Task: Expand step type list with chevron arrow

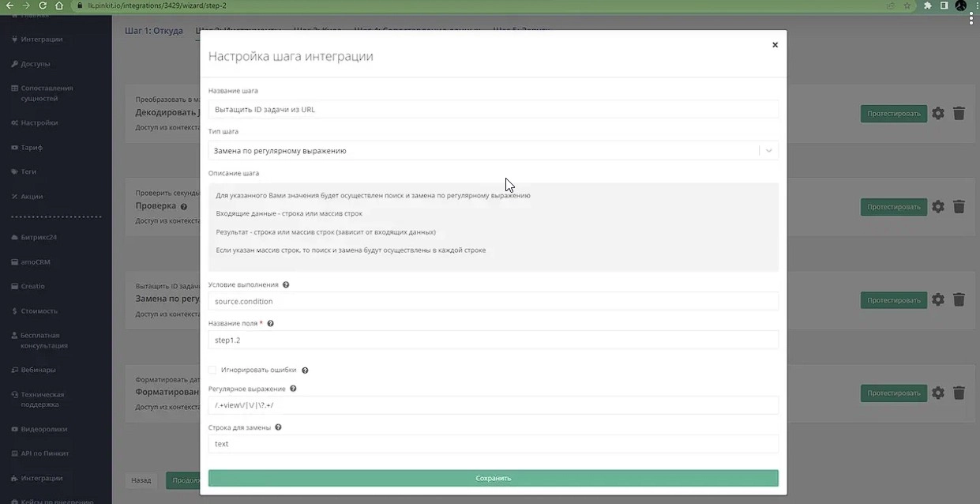Action: pos(768,150)
